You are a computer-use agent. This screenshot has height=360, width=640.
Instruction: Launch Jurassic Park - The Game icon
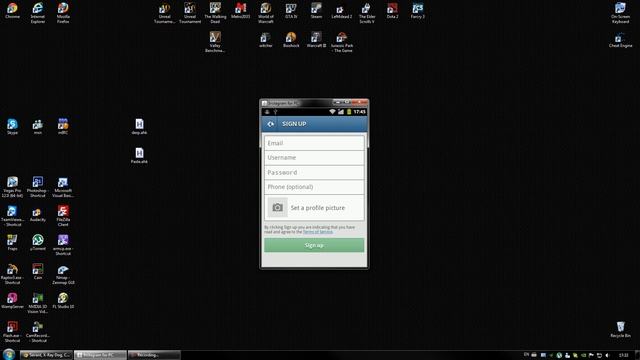(342, 41)
